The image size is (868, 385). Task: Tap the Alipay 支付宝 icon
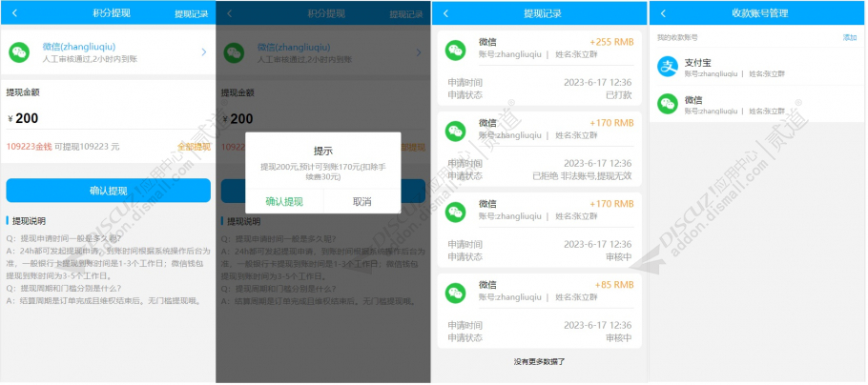pyautogui.click(x=668, y=67)
